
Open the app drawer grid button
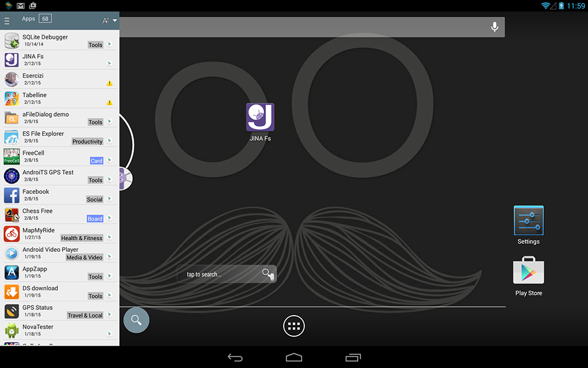coord(293,325)
